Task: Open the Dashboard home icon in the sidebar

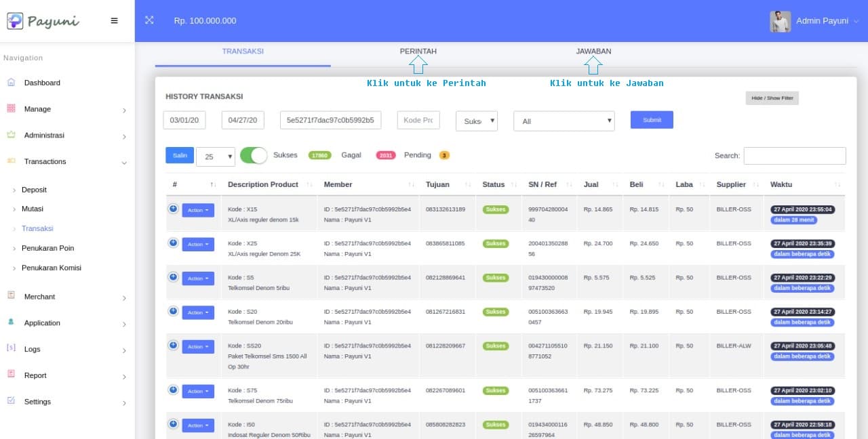Action: pos(11,83)
